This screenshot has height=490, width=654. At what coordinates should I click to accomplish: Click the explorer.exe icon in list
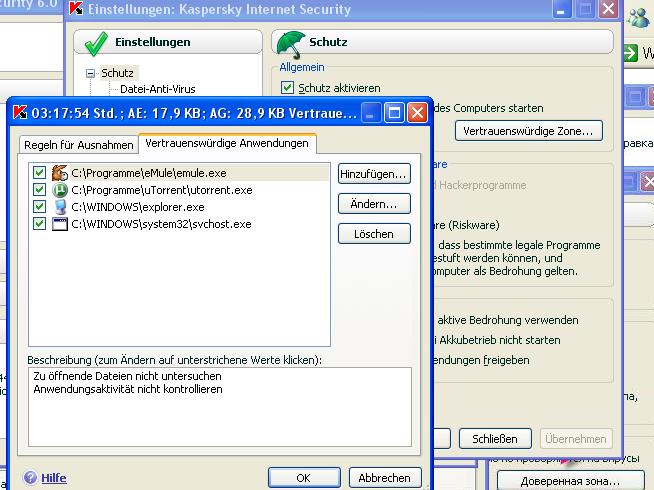[59, 207]
